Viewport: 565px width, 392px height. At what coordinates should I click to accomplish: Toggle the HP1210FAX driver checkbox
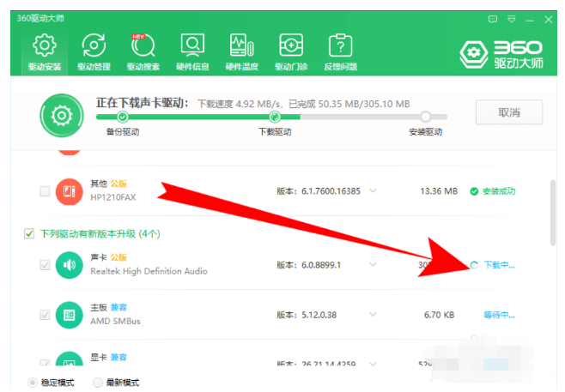point(45,191)
